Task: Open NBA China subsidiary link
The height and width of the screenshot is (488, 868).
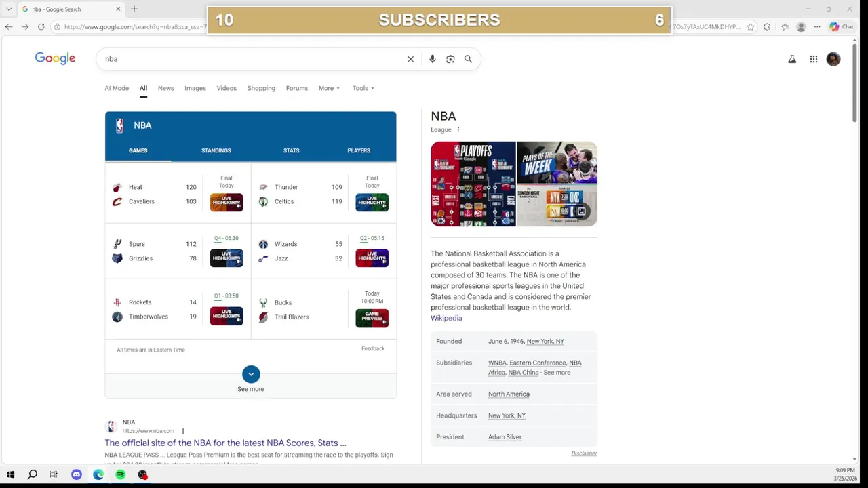Action: [x=524, y=373]
